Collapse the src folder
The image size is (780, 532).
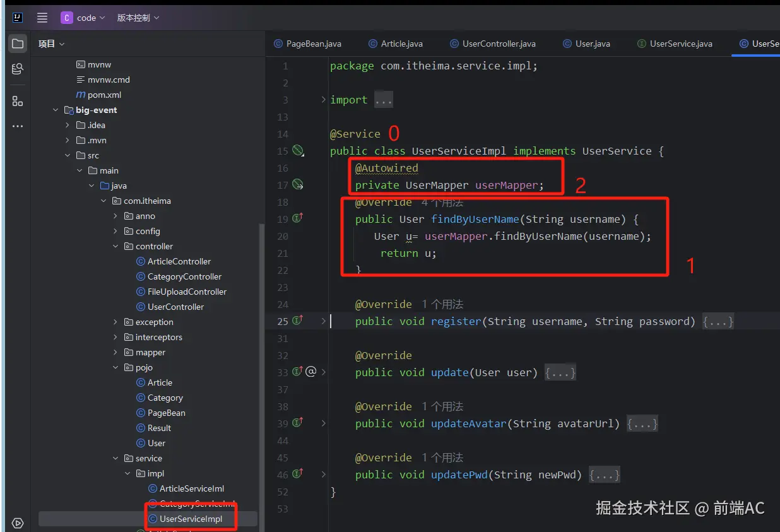click(68, 155)
